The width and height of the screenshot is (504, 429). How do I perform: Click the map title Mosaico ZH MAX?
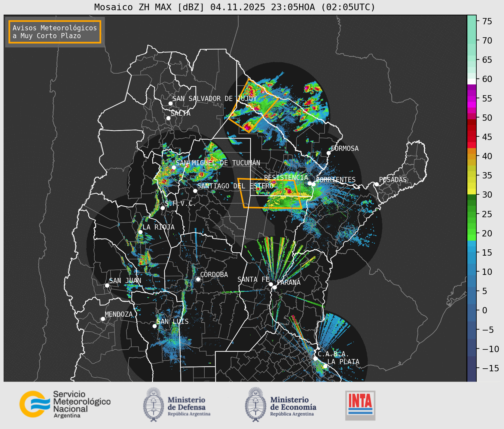[x=234, y=7]
